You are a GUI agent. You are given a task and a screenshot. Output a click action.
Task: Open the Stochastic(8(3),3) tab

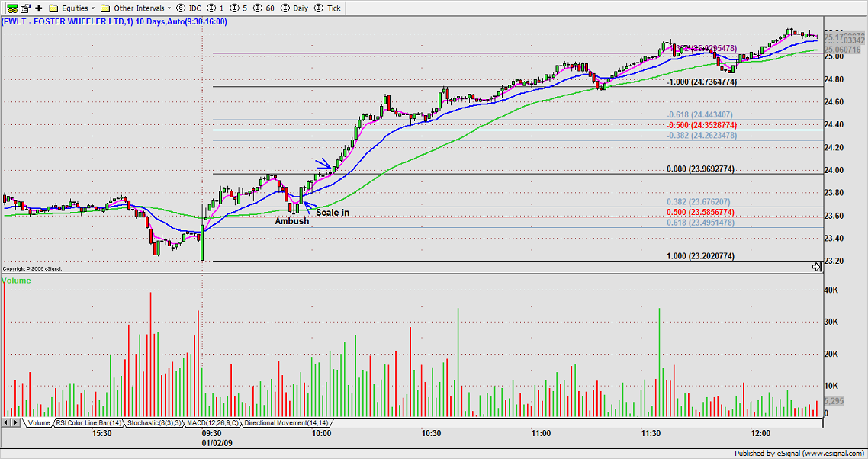(x=154, y=423)
